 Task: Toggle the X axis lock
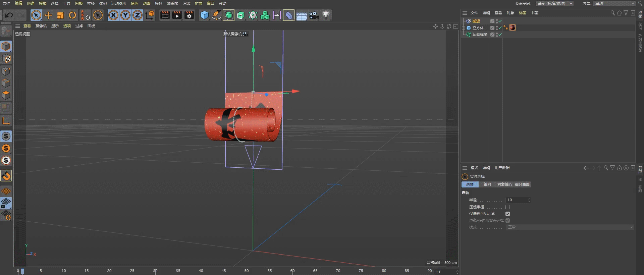pyautogui.click(x=113, y=15)
